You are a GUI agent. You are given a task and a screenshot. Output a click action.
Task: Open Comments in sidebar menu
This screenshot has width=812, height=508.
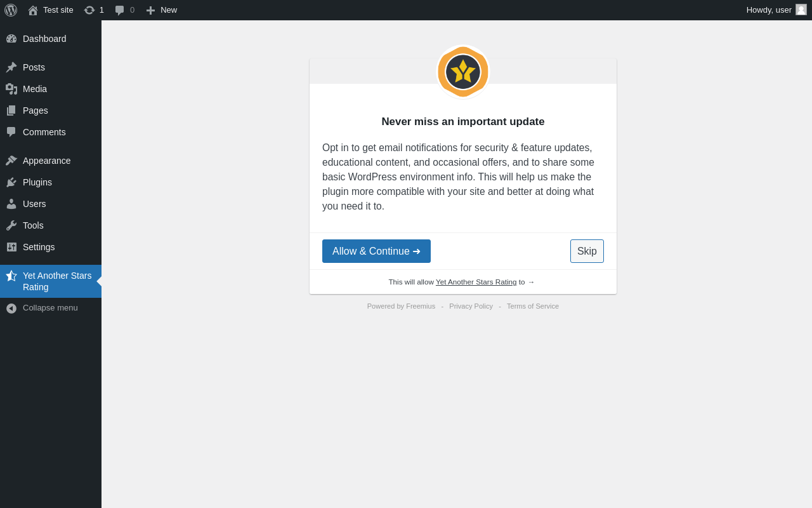pos(51,132)
